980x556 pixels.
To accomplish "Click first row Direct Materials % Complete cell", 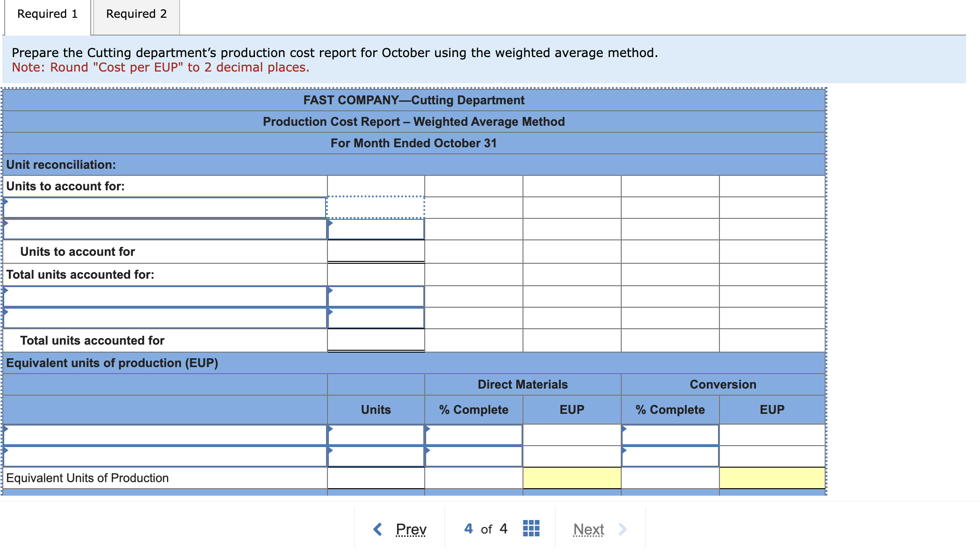I will click(x=473, y=435).
